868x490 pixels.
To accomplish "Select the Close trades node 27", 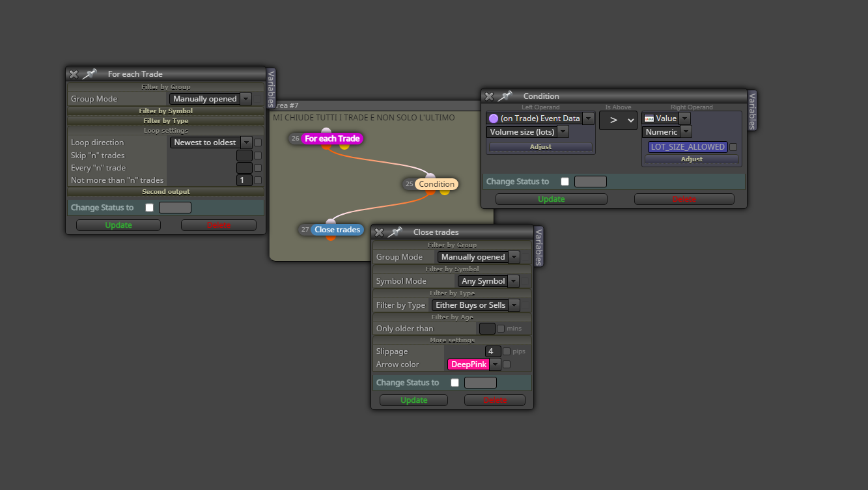I will click(x=337, y=230).
